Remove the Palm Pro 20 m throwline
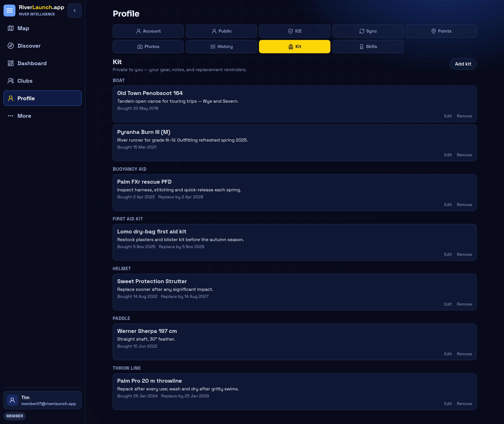This screenshot has width=504, height=424. pos(464,404)
